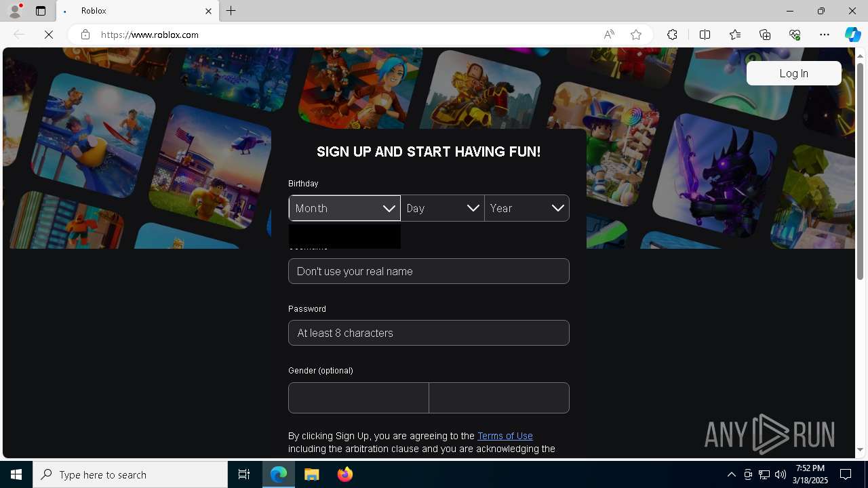
Task: Open Settings and more menu
Action: (x=825, y=35)
